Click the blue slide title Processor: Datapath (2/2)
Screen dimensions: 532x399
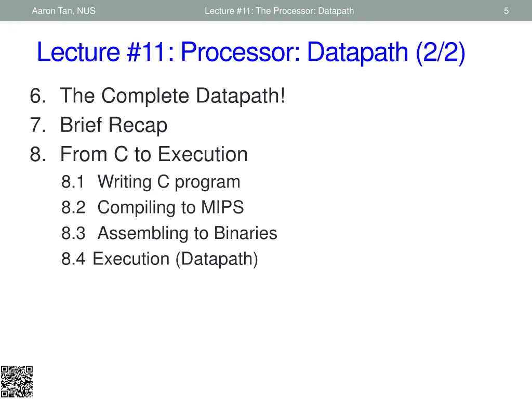[x=323, y=52]
